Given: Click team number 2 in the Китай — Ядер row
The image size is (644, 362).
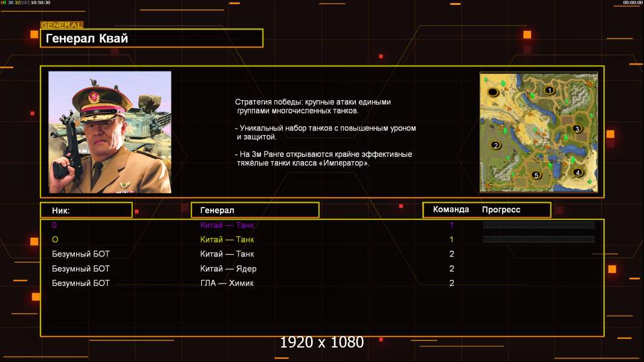Looking at the screenshot, I should (451, 268).
